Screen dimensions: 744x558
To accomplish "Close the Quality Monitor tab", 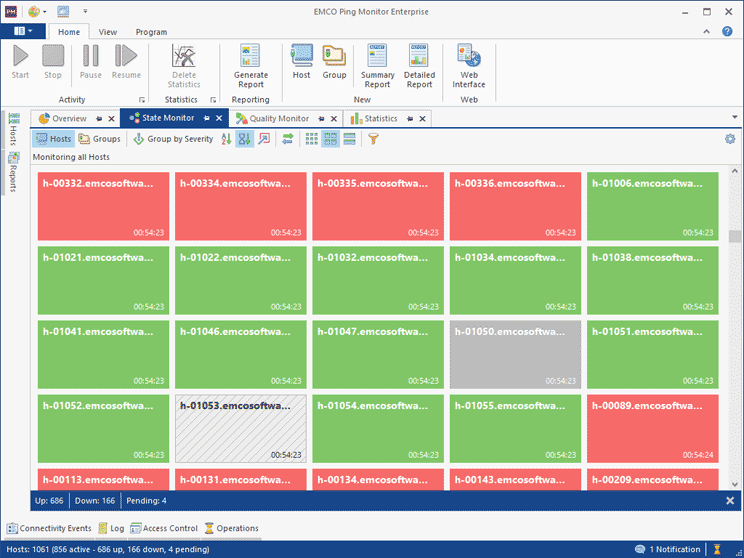I will [x=334, y=119].
